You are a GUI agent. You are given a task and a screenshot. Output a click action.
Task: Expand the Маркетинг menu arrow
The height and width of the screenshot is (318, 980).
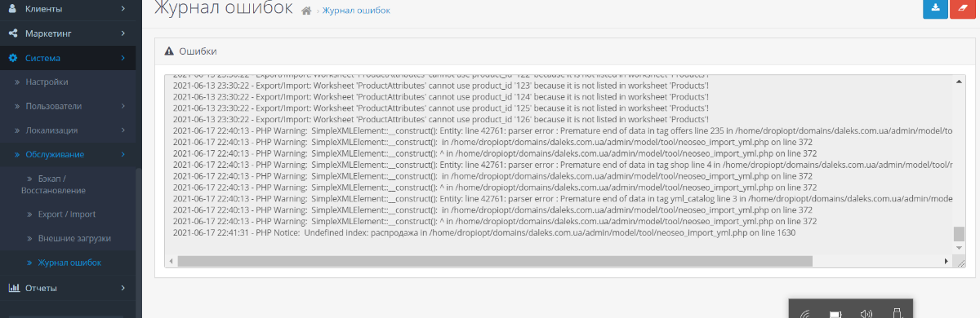122,33
